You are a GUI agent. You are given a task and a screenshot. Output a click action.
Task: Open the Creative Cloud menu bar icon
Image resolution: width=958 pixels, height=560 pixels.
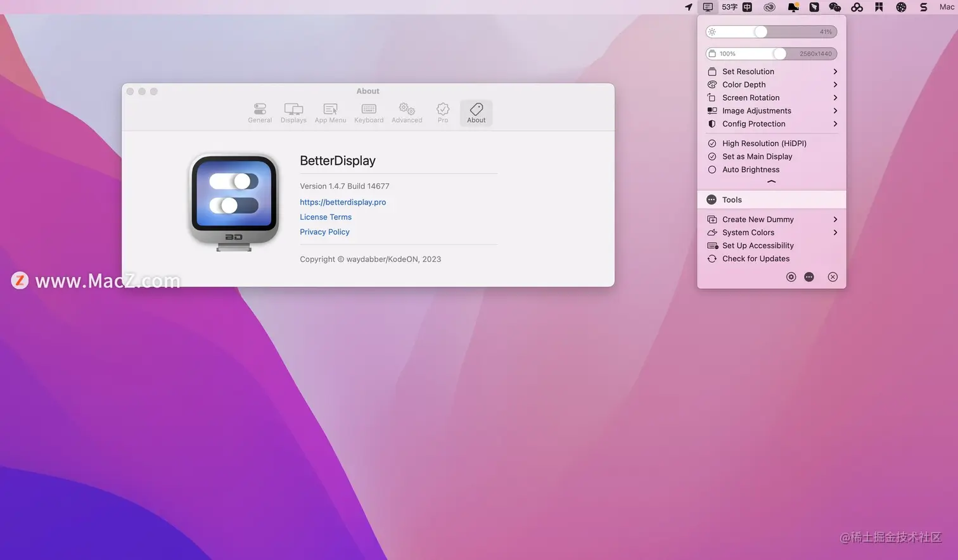[x=769, y=7]
